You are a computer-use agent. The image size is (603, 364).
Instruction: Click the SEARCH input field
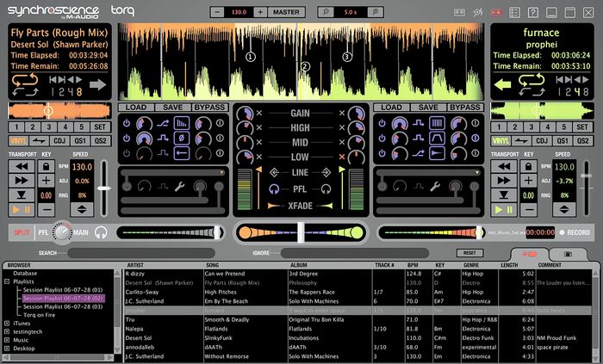click(x=141, y=253)
